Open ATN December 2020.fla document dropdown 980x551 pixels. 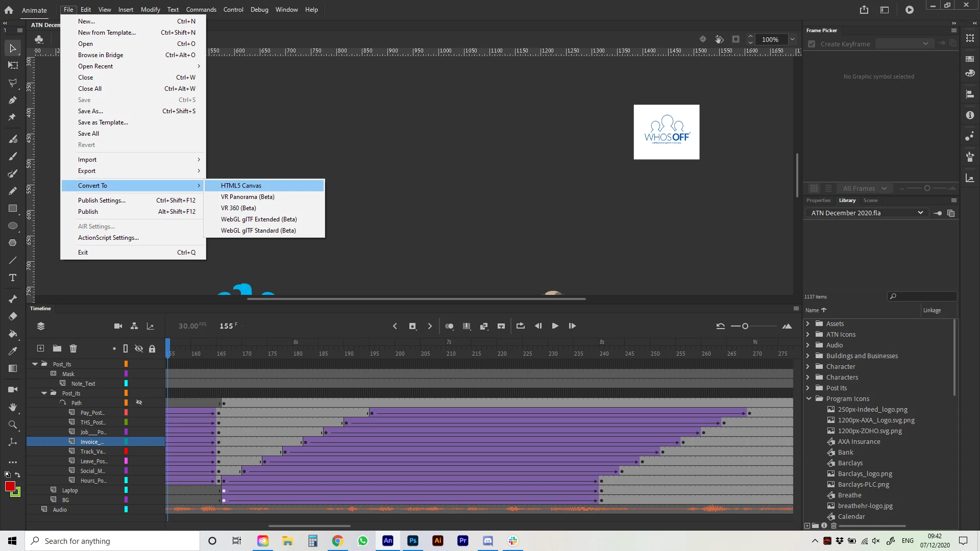[920, 213]
